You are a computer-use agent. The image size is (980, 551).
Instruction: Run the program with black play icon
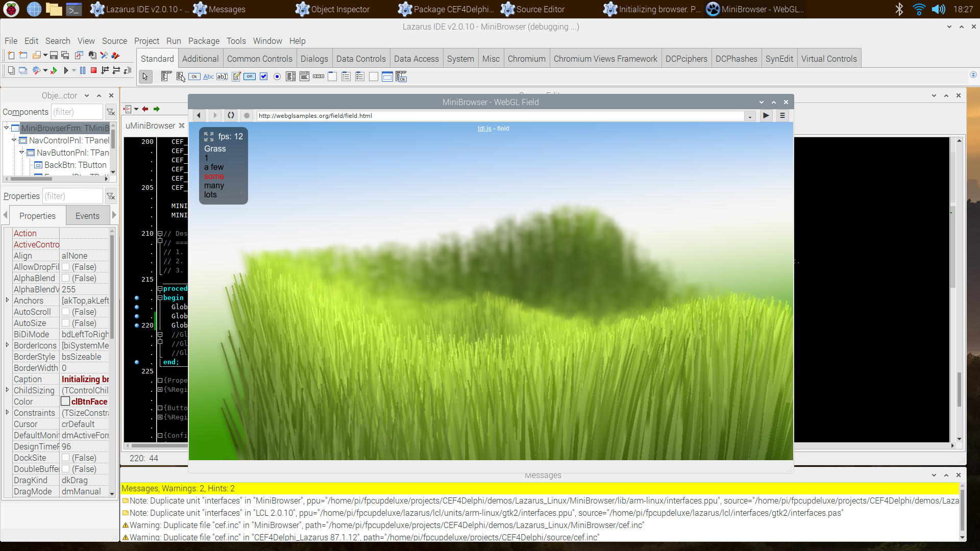(x=66, y=70)
